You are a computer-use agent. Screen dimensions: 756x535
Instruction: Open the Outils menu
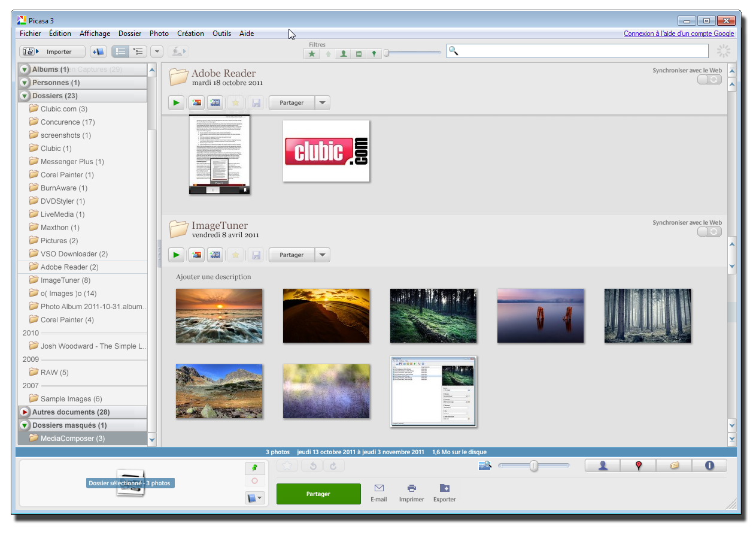tap(221, 34)
